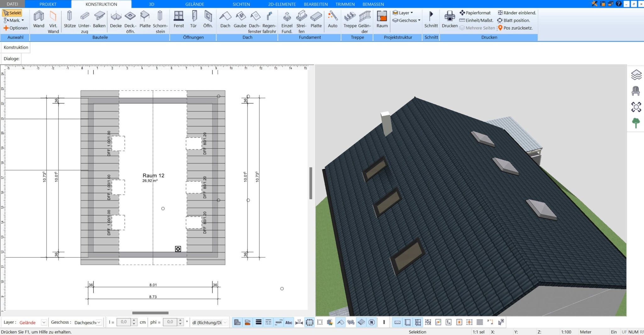Open the furniture chair panel icon

(x=636, y=91)
